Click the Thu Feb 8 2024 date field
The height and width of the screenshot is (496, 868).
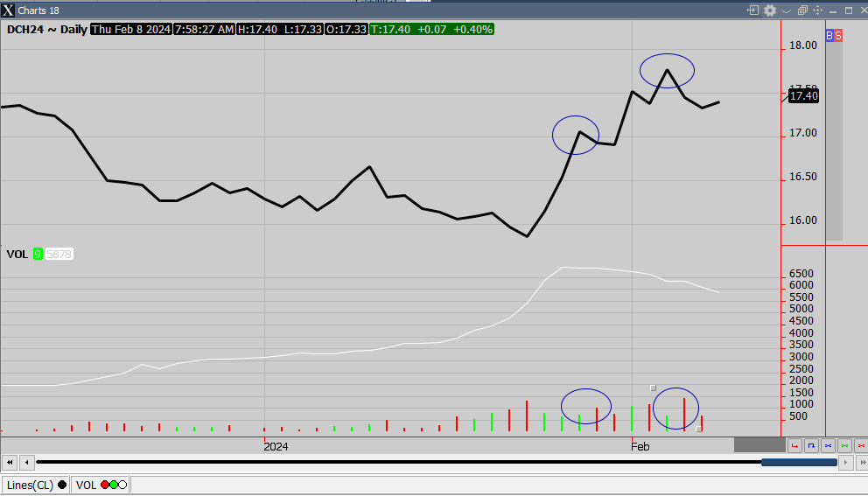(131, 30)
